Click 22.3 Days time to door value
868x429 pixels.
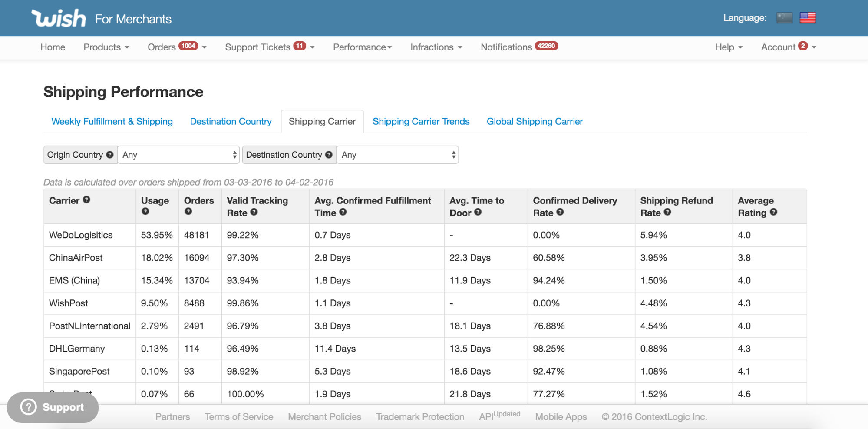[x=470, y=258]
